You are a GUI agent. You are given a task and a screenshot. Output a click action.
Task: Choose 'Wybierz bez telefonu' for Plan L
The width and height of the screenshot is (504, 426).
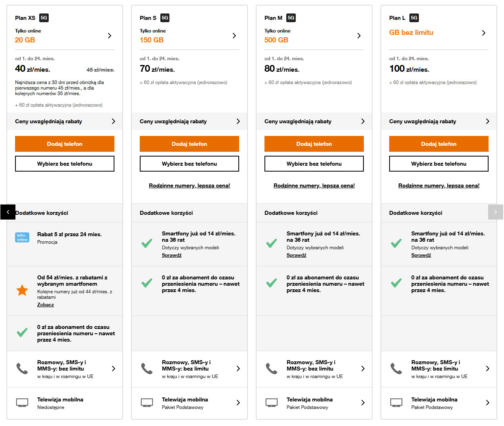(x=439, y=164)
